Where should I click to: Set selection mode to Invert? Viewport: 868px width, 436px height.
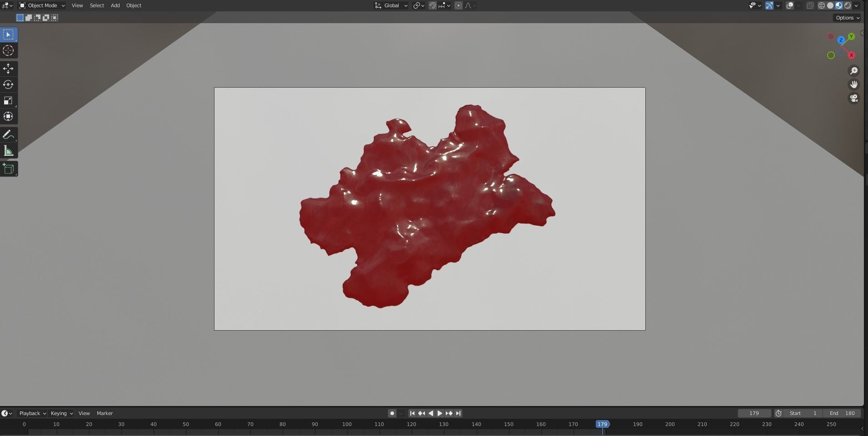[46, 18]
